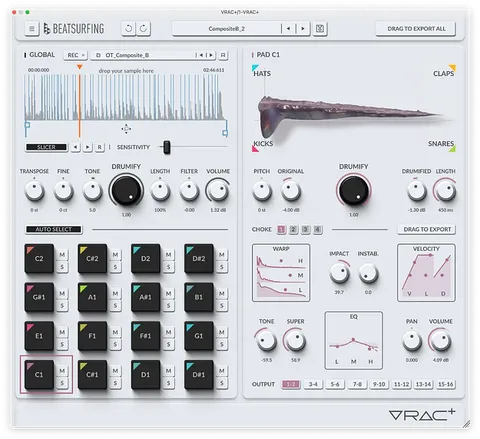Select next sample arrow in Global
Image resolution: width=480 pixels, height=439 pixels.
click(210, 55)
